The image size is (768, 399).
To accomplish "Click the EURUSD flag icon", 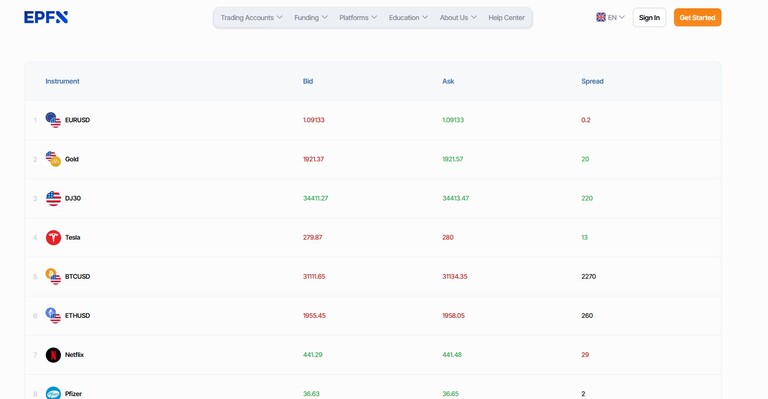I will (x=53, y=120).
